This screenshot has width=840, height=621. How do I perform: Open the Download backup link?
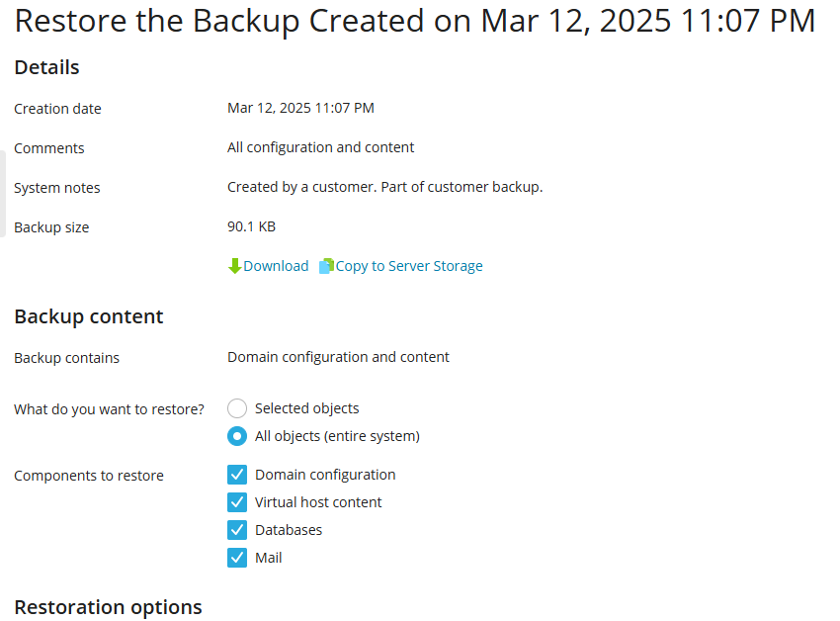point(276,266)
